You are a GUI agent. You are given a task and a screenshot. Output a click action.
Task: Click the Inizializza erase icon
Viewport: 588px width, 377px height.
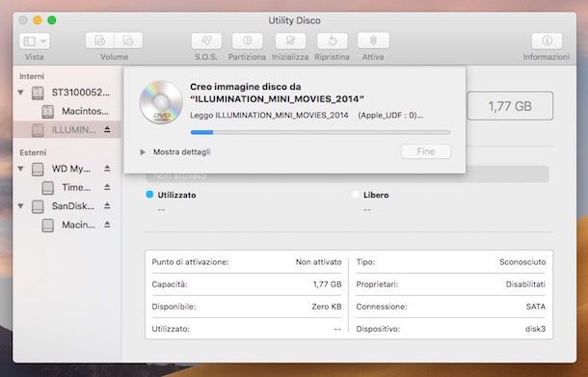pyautogui.click(x=290, y=40)
